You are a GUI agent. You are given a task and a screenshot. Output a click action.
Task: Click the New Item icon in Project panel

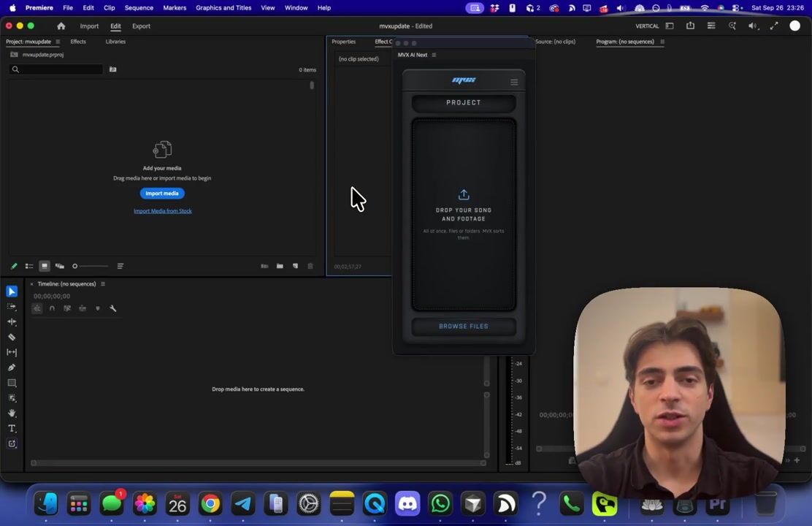coord(295,266)
